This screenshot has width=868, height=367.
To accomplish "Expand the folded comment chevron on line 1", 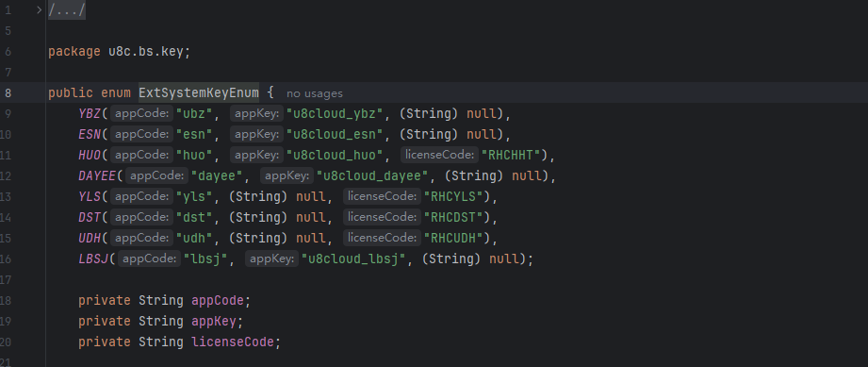I will [x=40, y=10].
